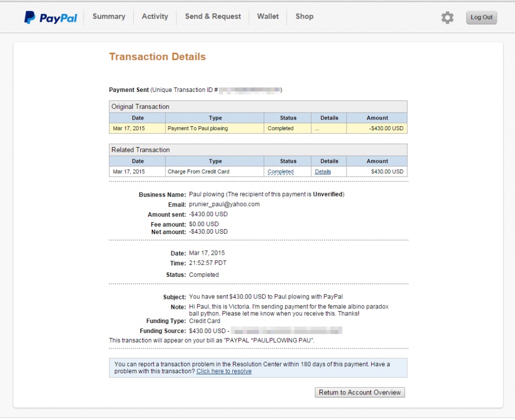Click the Status value Completed under Time

tap(204, 275)
